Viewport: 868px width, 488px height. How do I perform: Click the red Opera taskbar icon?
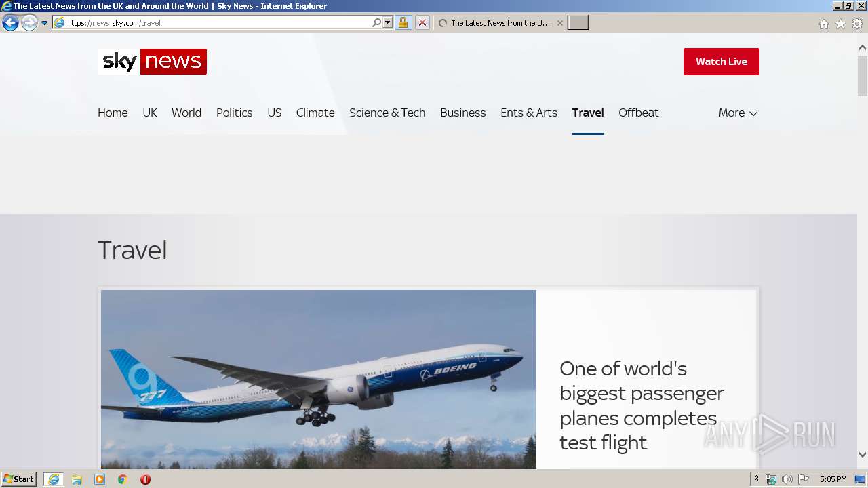click(x=145, y=479)
